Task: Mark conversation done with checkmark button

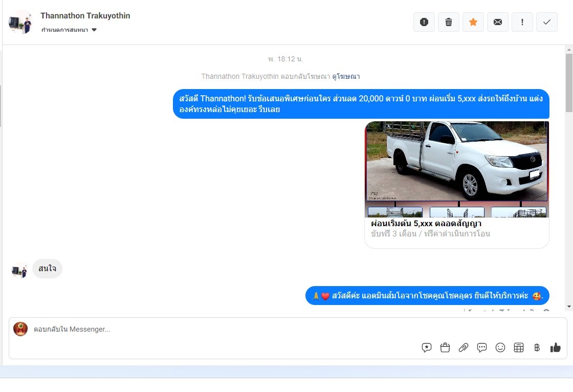Action: (547, 22)
